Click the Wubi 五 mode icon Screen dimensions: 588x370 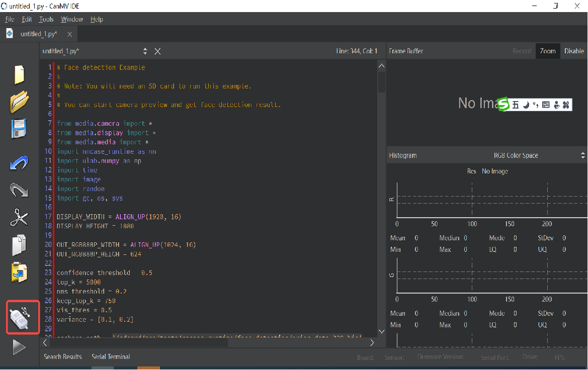coord(516,105)
